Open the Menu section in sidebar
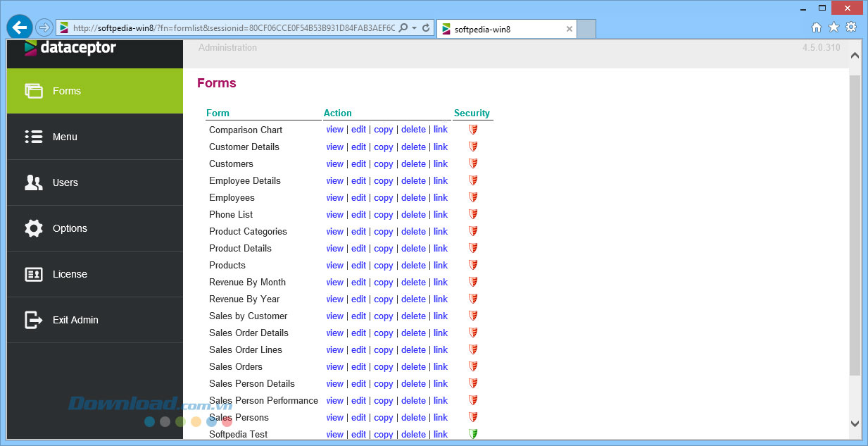Screen dimensions: 868x446 [x=65, y=137]
